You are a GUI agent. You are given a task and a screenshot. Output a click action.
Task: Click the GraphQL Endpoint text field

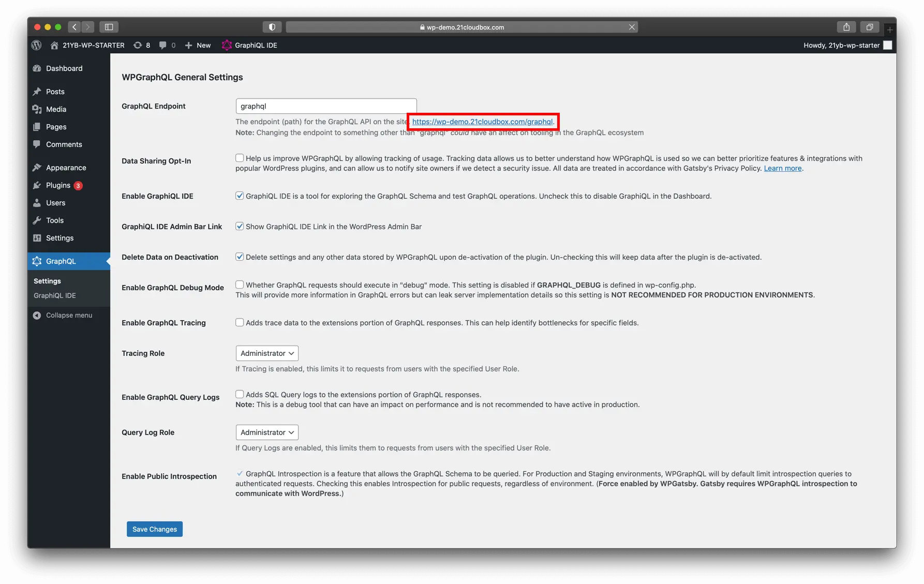(326, 106)
